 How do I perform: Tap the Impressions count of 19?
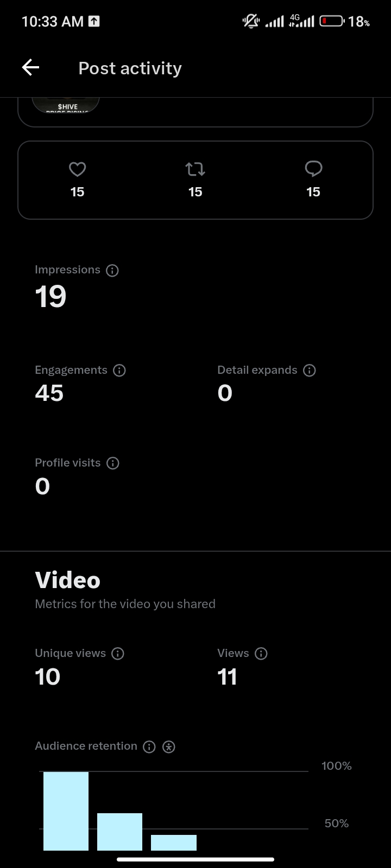pyautogui.click(x=51, y=297)
